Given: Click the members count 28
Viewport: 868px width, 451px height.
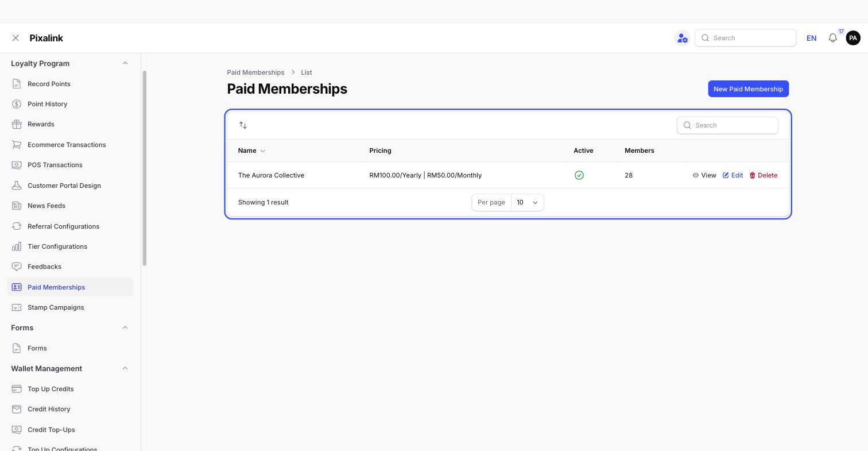Looking at the screenshot, I should (x=629, y=175).
